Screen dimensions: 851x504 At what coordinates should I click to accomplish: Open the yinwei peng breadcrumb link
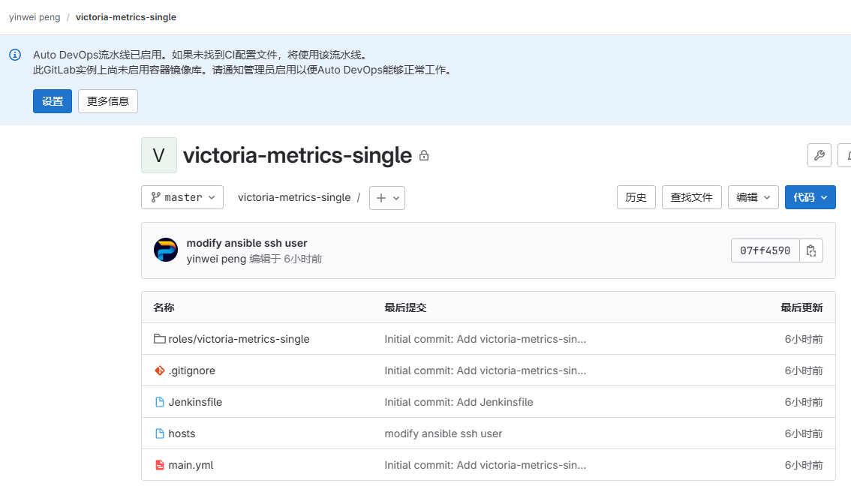coord(34,16)
